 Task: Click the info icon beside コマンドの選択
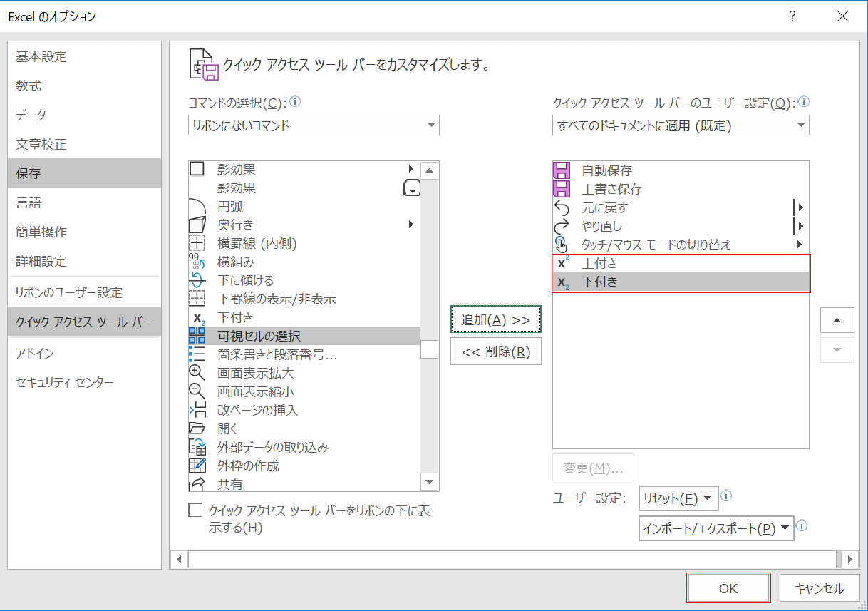click(x=295, y=102)
